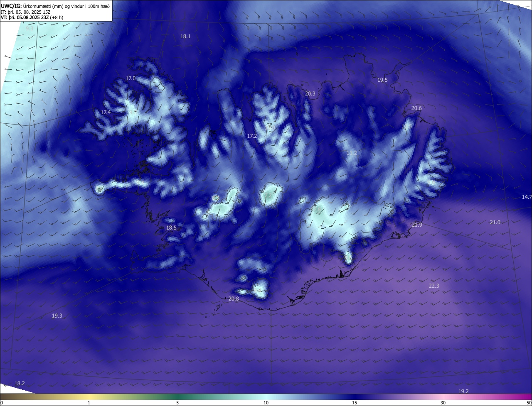
Task: Click the 21.0 value on the map
Action: 495,223
